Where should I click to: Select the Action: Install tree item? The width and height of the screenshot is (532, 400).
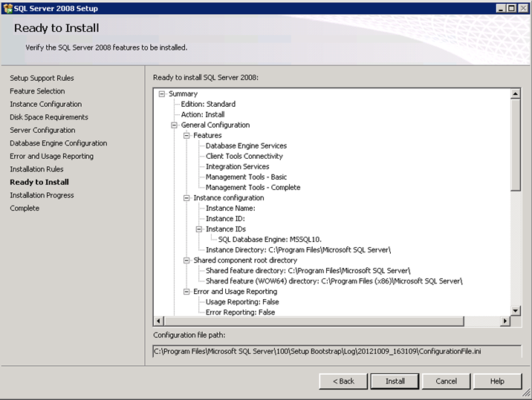(203, 114)
